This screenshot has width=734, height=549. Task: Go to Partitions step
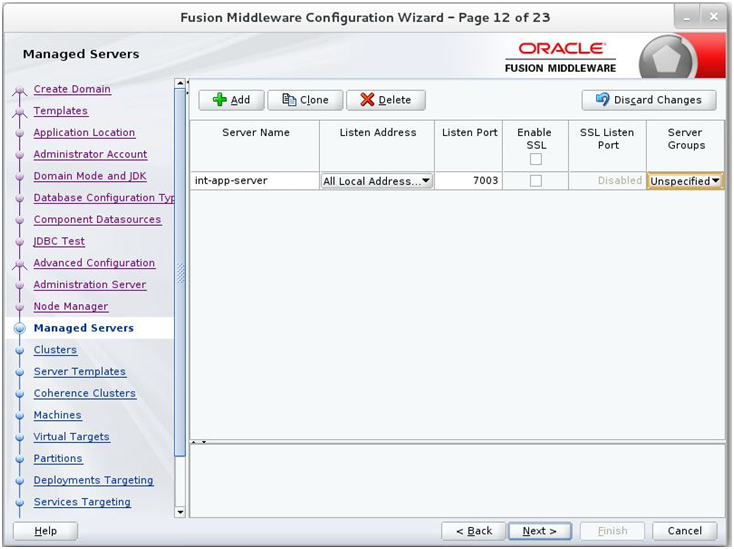point(58,458)
